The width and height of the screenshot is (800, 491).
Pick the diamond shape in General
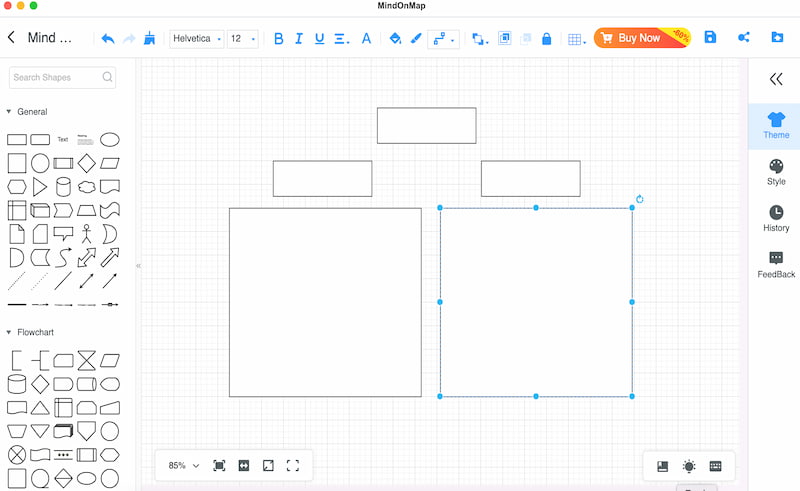(x=86, y=163)
